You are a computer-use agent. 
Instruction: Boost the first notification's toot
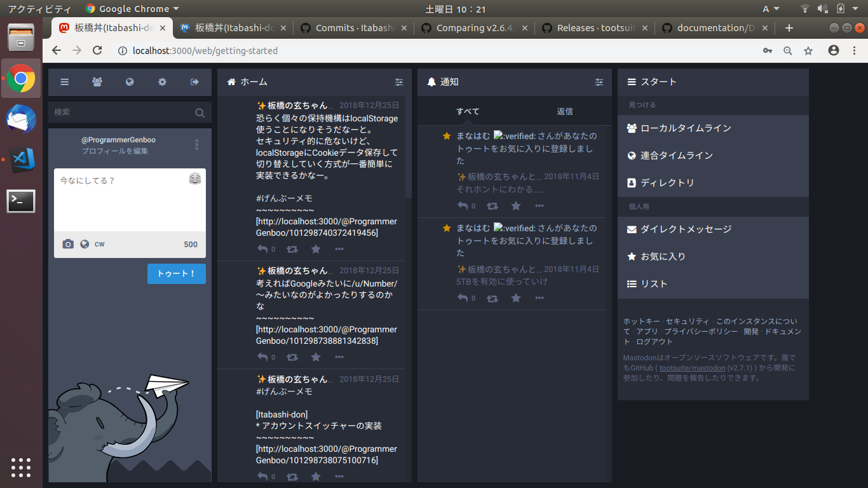(x=492, y=206)
